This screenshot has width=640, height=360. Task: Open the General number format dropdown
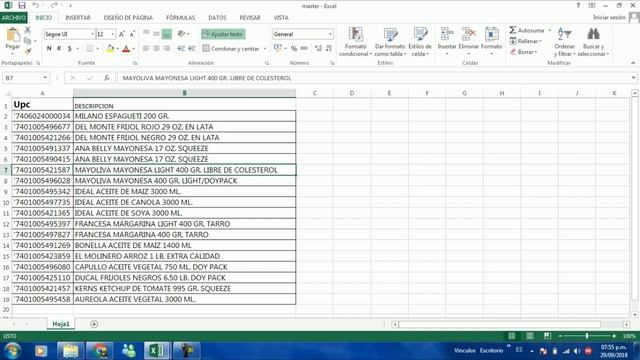330,34
